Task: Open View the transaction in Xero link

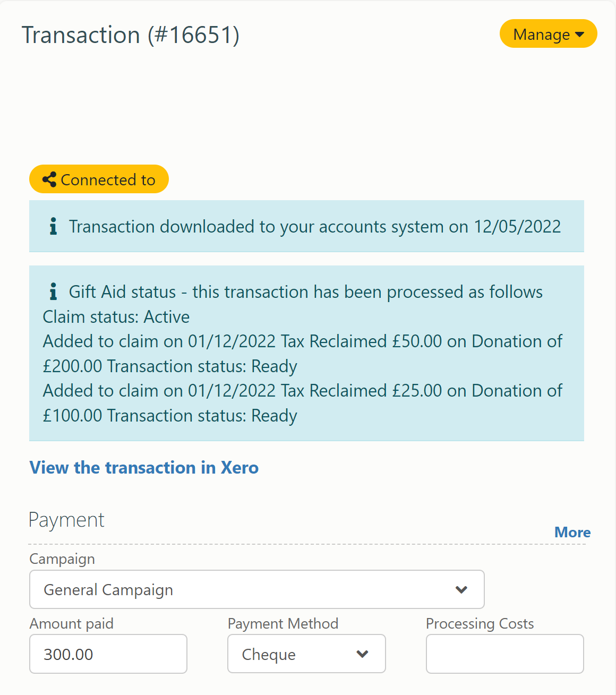Action: click(144, 467)
